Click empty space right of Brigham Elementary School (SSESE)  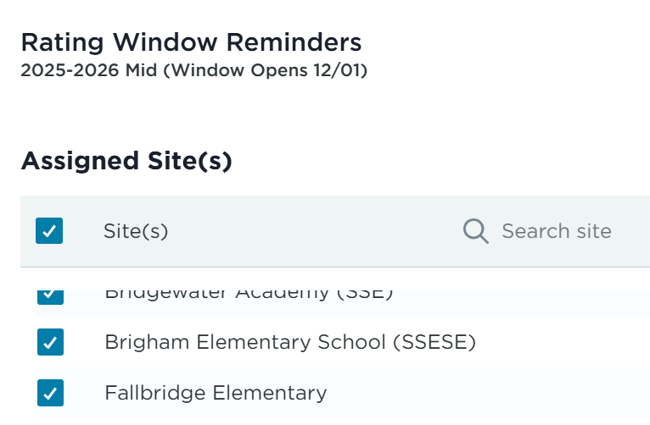(x=560, y=342)
